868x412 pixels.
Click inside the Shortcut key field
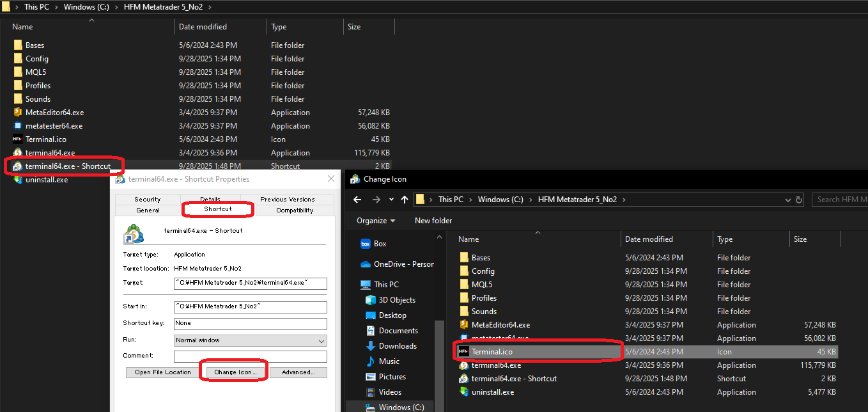click(249, 324)
